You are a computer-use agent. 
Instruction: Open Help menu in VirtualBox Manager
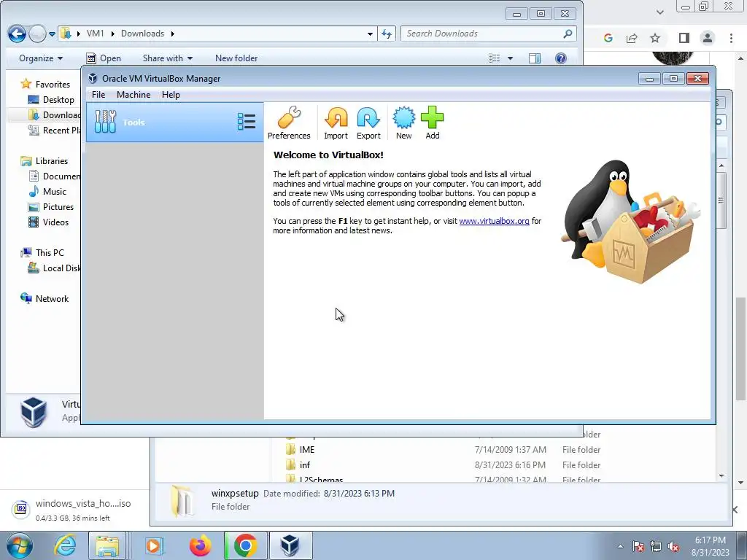[x=171, y=95]
